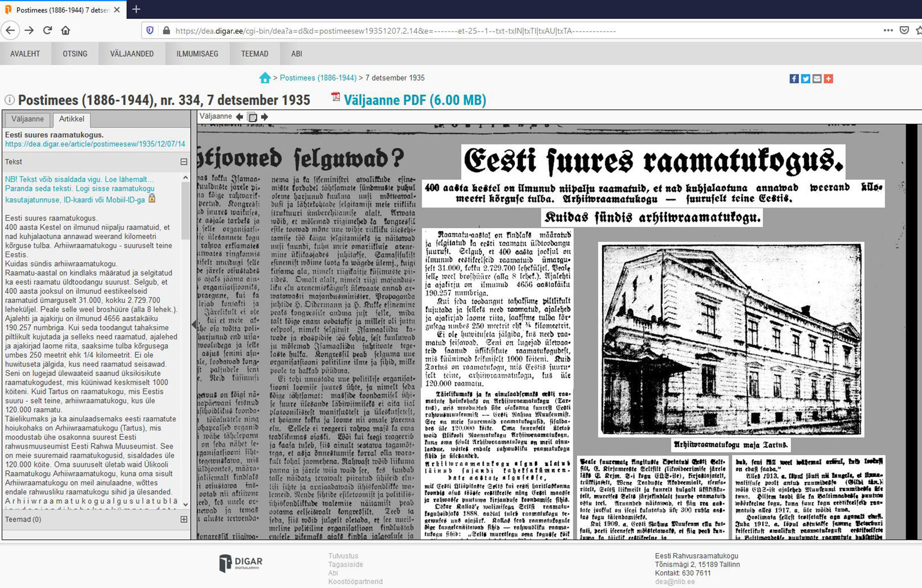922x588 pixels.
Task: Download Väljaanne PDF (6.00 MB)
Action: click(415, 100)
